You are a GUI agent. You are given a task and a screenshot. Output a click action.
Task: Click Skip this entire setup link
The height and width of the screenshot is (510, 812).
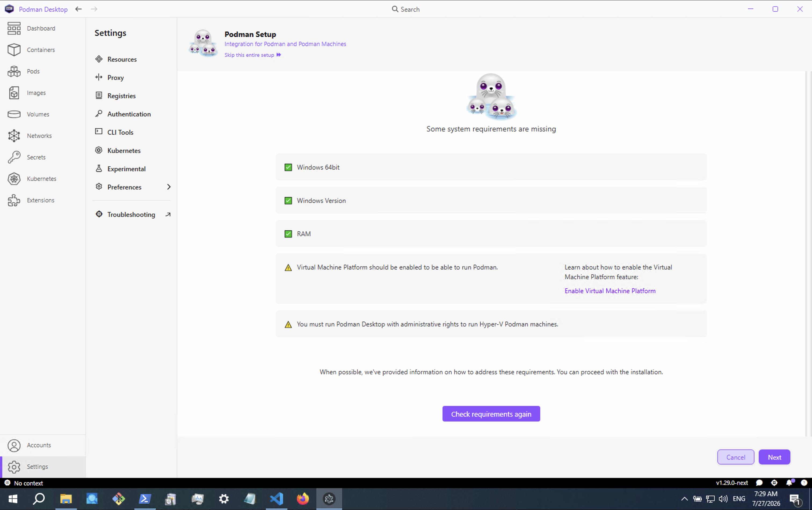click(x=252, y=55)
